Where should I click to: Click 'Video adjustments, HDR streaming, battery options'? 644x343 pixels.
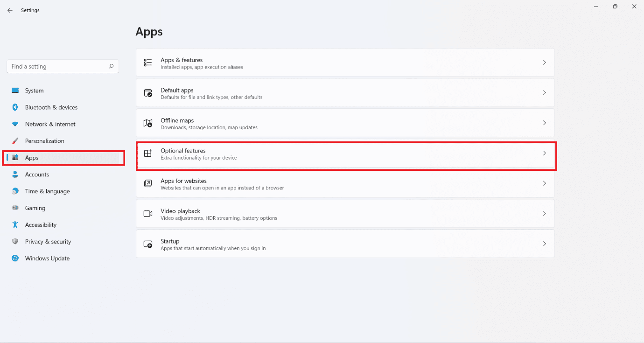point(219,218)
